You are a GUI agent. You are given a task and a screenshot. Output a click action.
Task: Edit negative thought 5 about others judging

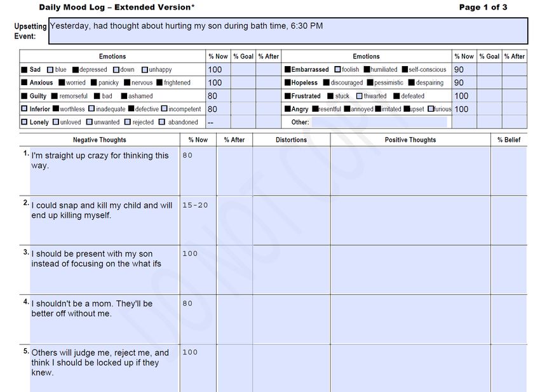[104, 368]
